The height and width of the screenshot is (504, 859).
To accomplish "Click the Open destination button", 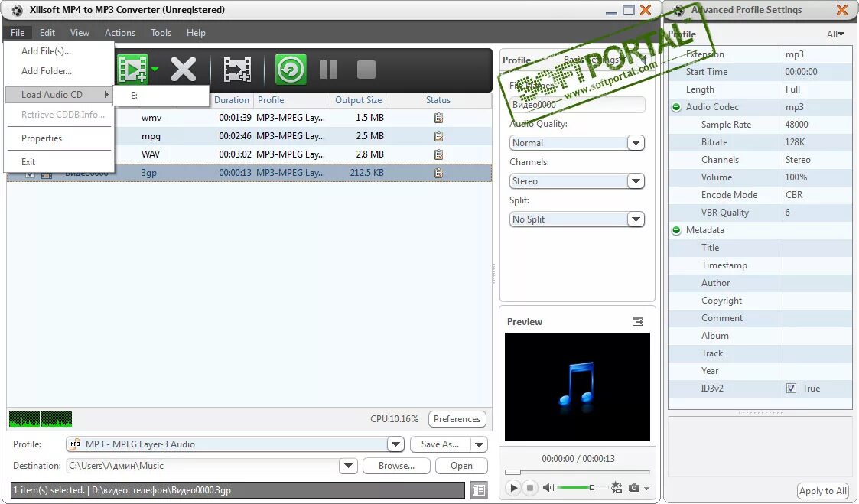I will pyautogui.click(x=461, y=466).
